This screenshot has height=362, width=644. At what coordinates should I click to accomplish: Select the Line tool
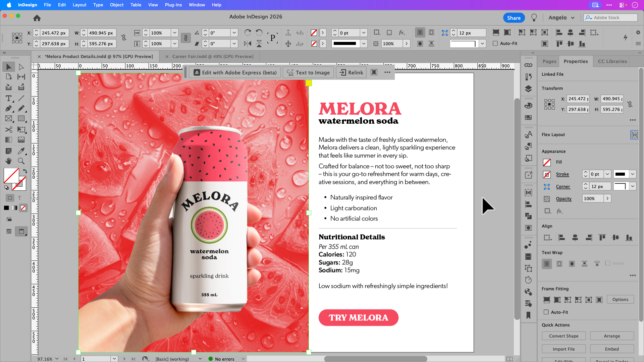tap(21, 98)
